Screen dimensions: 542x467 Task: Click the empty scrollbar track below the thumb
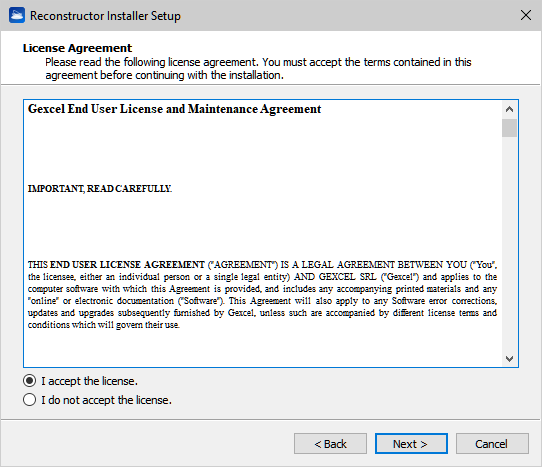coord(509,244)
